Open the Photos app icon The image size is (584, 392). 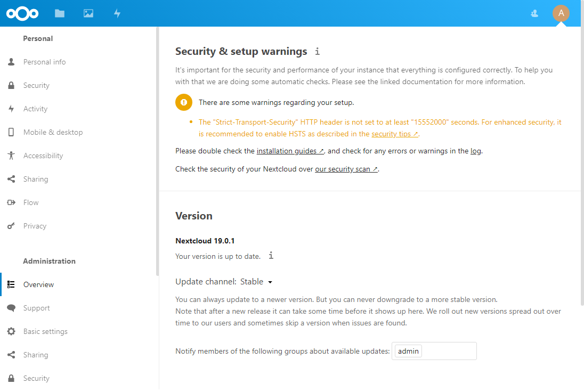(x=88, y=14)
